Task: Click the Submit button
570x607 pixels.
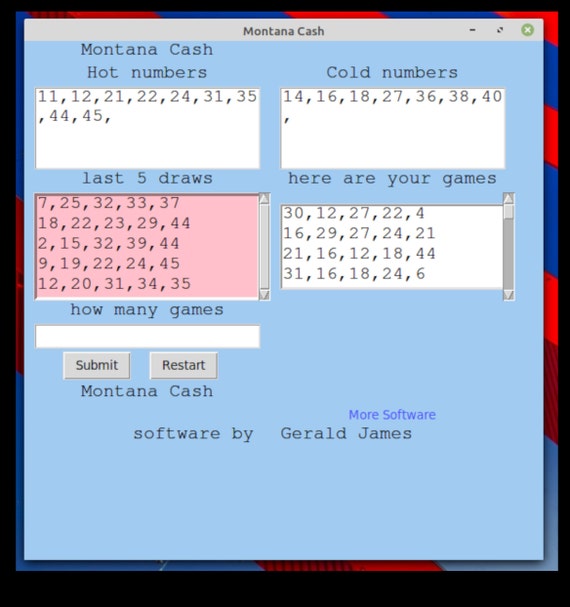Action: click(x=97, y=365)
